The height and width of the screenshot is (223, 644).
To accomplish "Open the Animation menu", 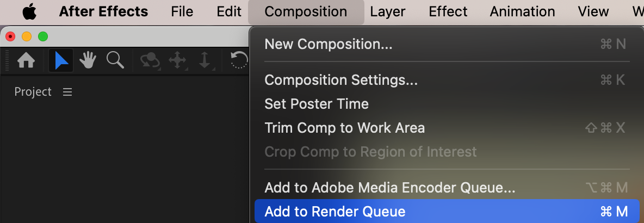I will (x=522, y=11).
